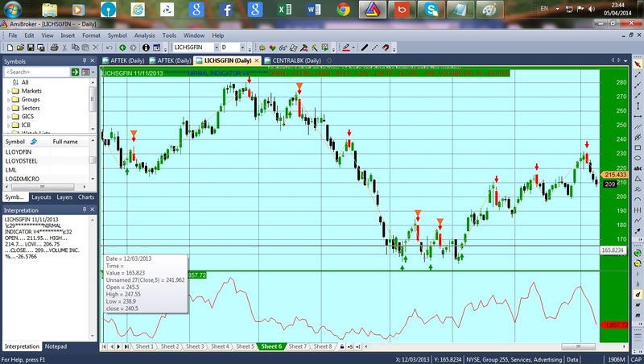This screenshot has width=644, height=364.
Task: Create a new chart file with New icon
Action: pos(10,48)
